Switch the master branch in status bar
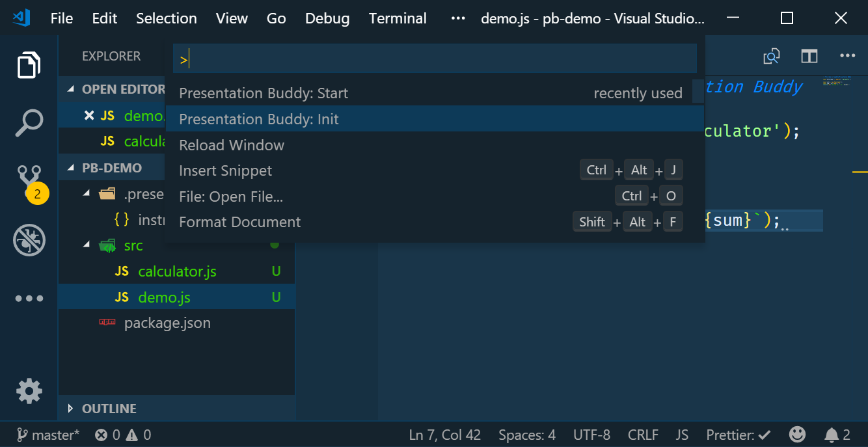Viewport: 868px width, 447px height. click(48, 435)
